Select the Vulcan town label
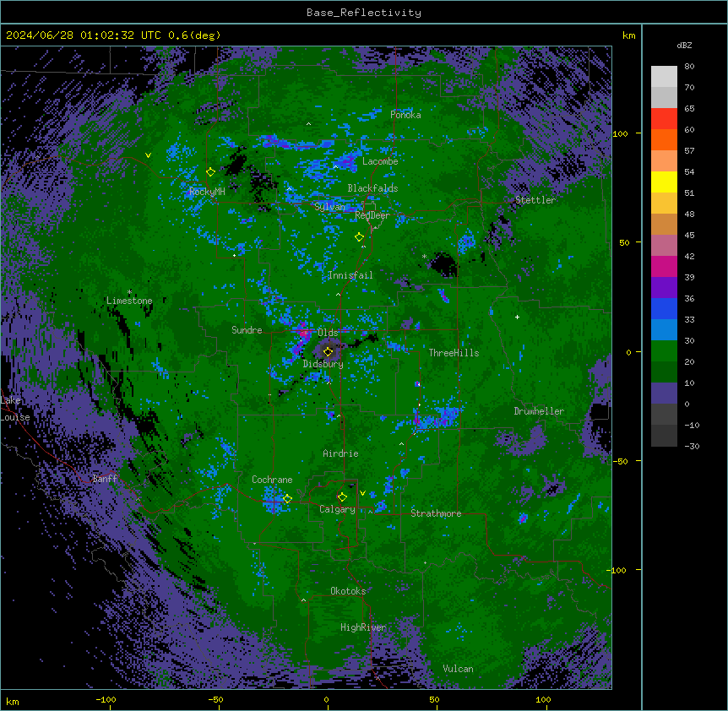Screen dimensions: 728x711 tap(459, 669)
